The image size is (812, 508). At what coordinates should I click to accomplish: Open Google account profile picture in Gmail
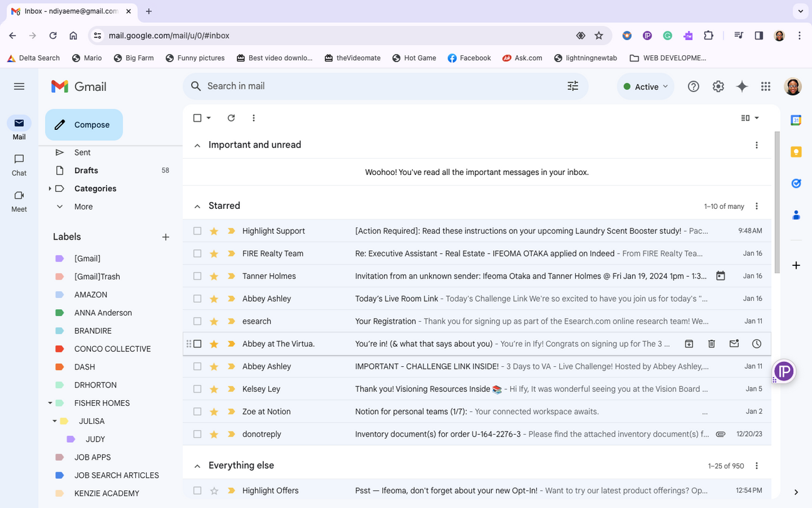[x=793, y=87]
